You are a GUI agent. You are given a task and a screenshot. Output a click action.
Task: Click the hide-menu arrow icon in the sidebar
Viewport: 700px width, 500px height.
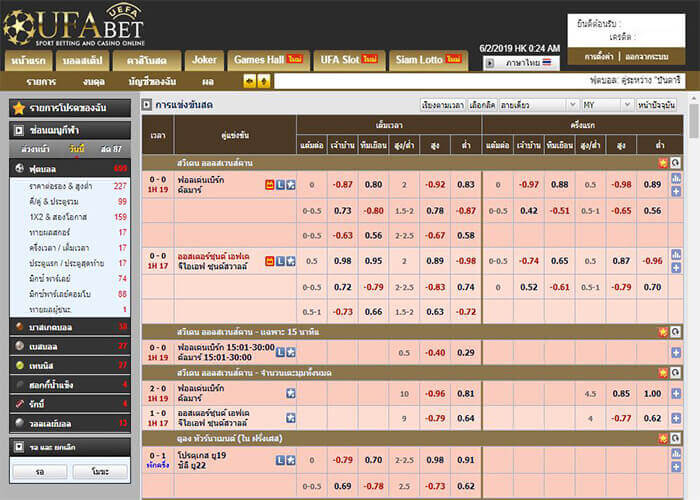[19, 130]
